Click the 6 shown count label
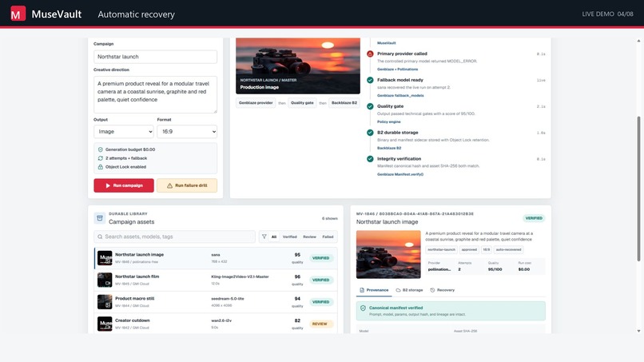644x362 pixels. click(329, 219)
